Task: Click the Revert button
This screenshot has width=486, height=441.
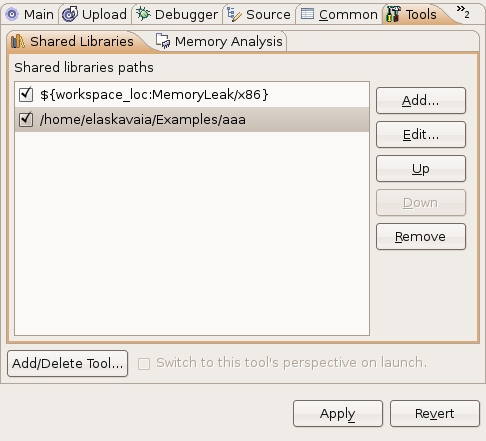Action: pos(435,414)
